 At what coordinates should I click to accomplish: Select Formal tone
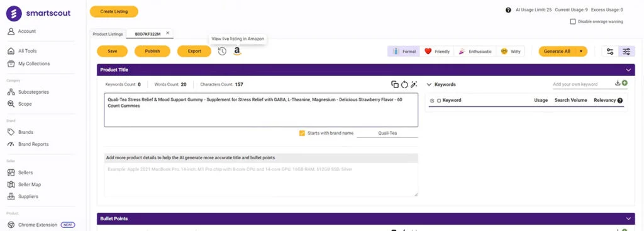(404, 52)
